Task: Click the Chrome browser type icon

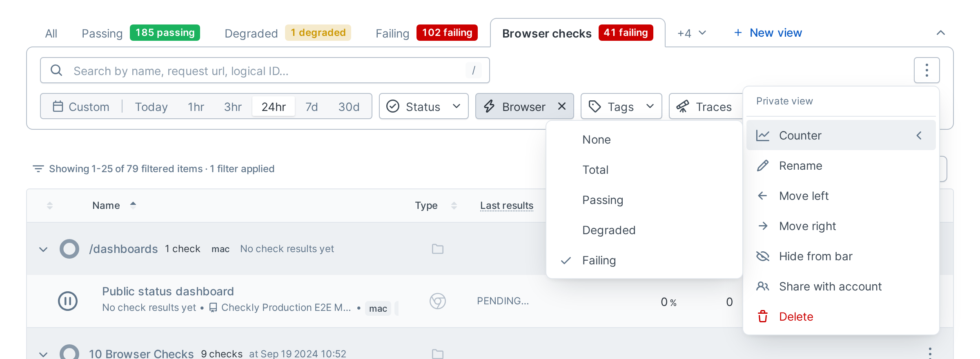Action: pyautogui.click(x=437, y=301)
